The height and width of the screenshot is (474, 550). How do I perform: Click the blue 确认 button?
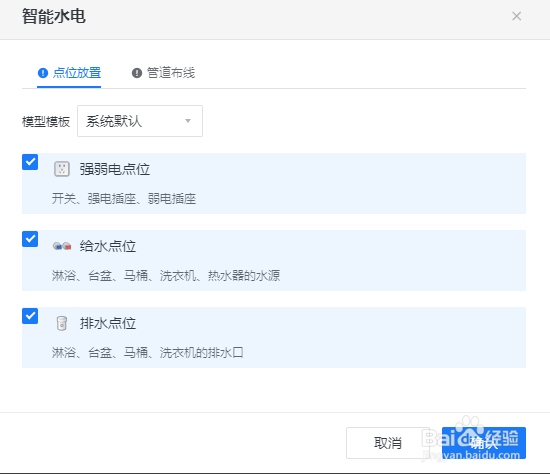(484, 443)
